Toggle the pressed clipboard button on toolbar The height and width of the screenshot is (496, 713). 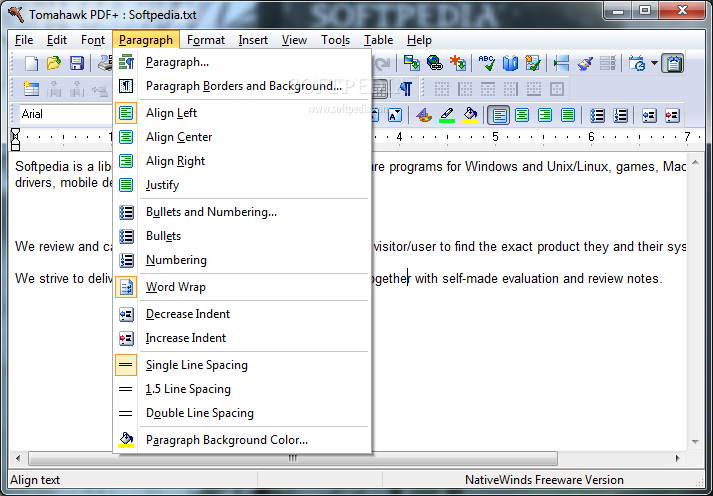[673, 63]
